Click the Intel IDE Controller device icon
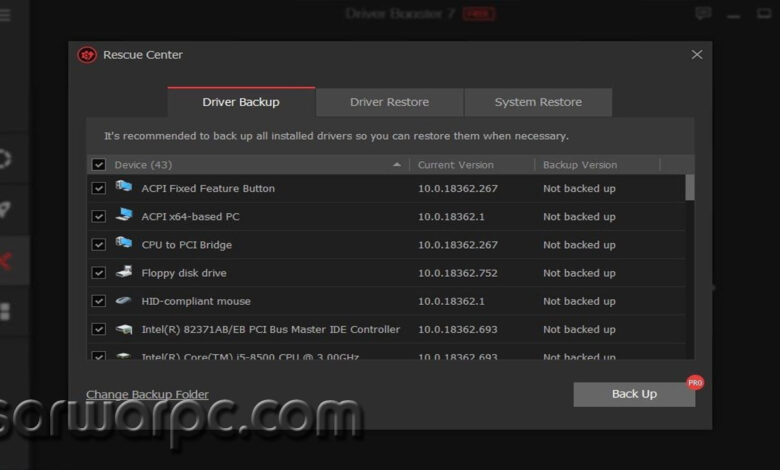Screen dimensions: 780x470 (124, 329)
